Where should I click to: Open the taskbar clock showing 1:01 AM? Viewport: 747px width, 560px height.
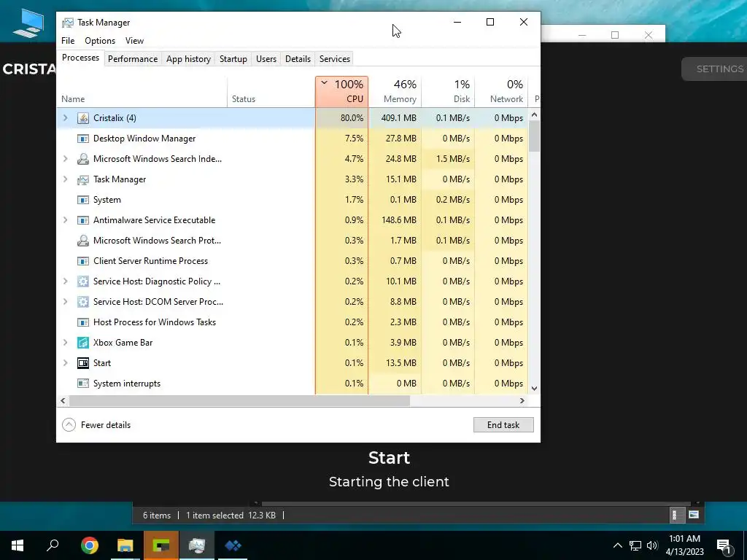pos(684,545)
